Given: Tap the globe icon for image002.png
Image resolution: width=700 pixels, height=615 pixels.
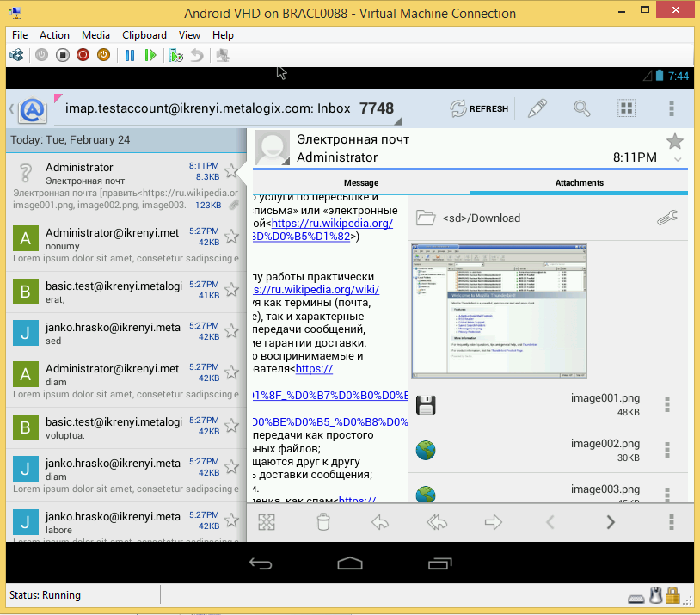Looking at the screenshot, I should [426, 450].
